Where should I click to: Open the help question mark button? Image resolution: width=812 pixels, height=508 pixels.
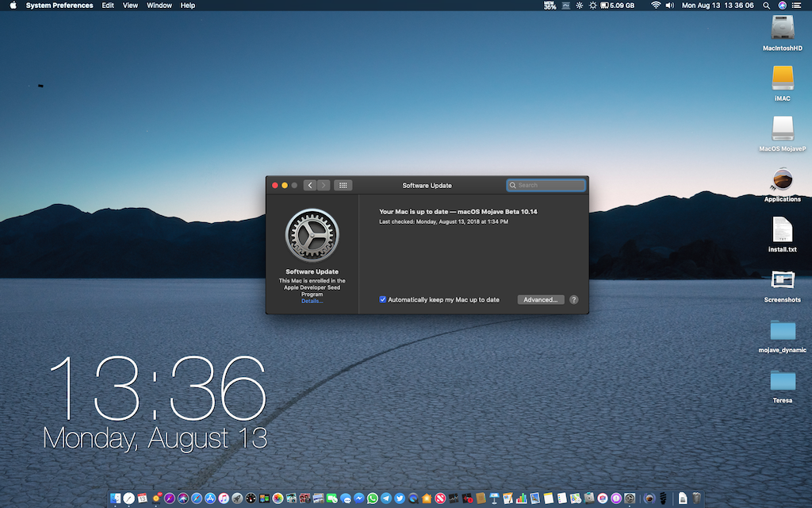click(574, 299)
